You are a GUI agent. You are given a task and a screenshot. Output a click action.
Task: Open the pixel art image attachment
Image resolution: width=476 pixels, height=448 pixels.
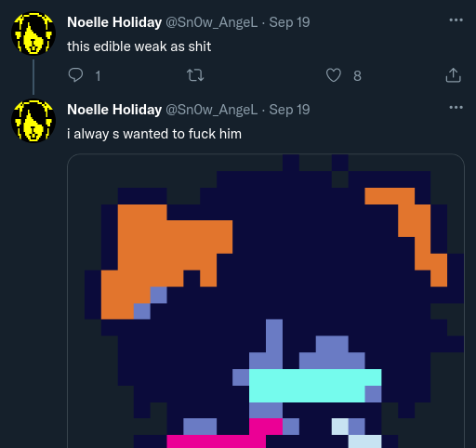(266, 301)
